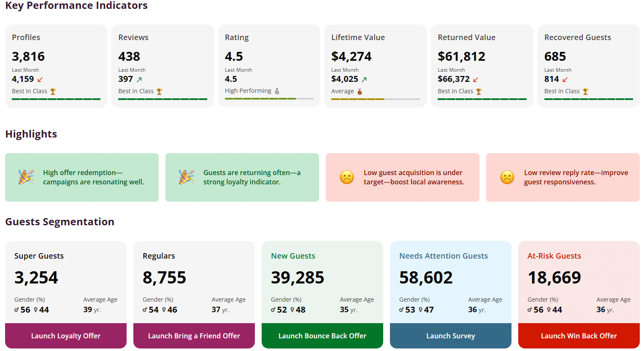The image size is (644, 351).
Task: Click the party popper icon on offer redemption highlight
Action: pyautogui.click(x=26, y=177)
